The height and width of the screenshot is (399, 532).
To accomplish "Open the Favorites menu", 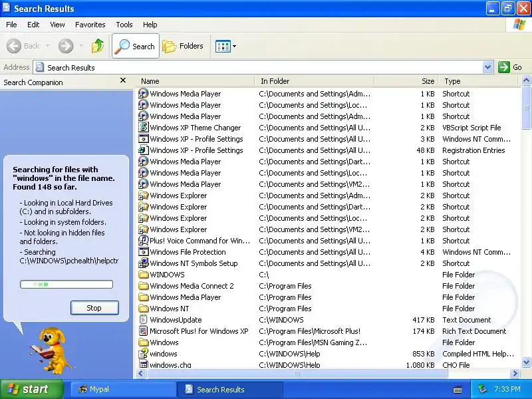I will click(90, 25).
